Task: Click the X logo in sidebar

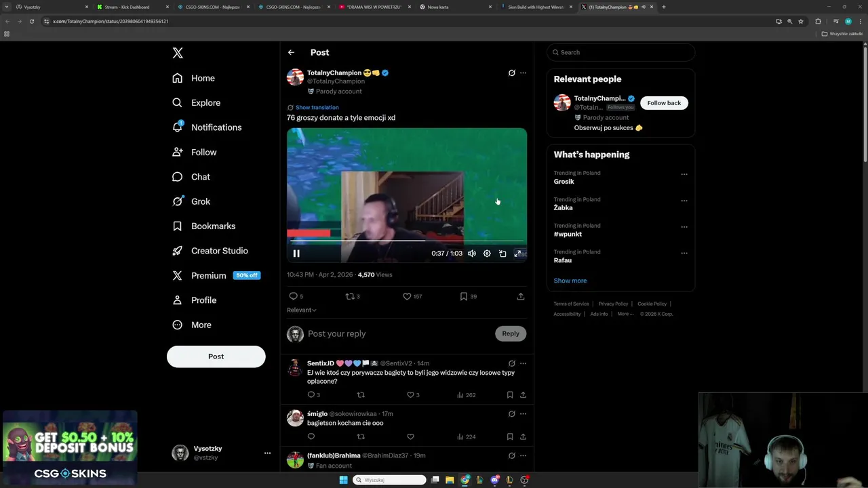Action: [178, 53]
